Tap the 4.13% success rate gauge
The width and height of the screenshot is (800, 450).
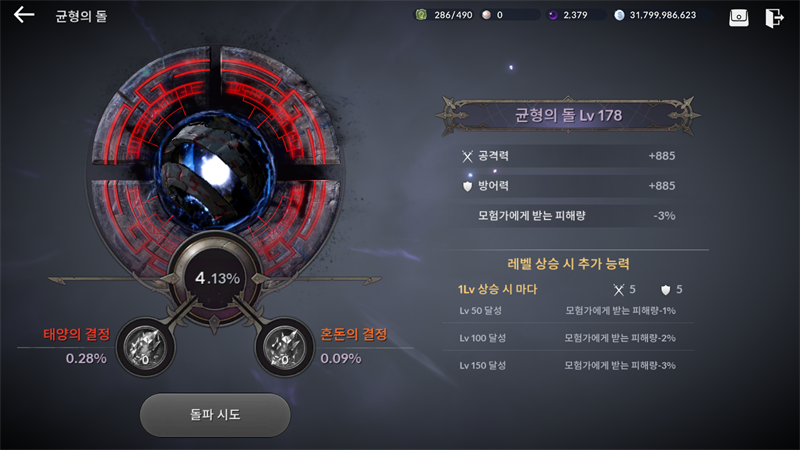pyautogui.click(x=217, y=278)
